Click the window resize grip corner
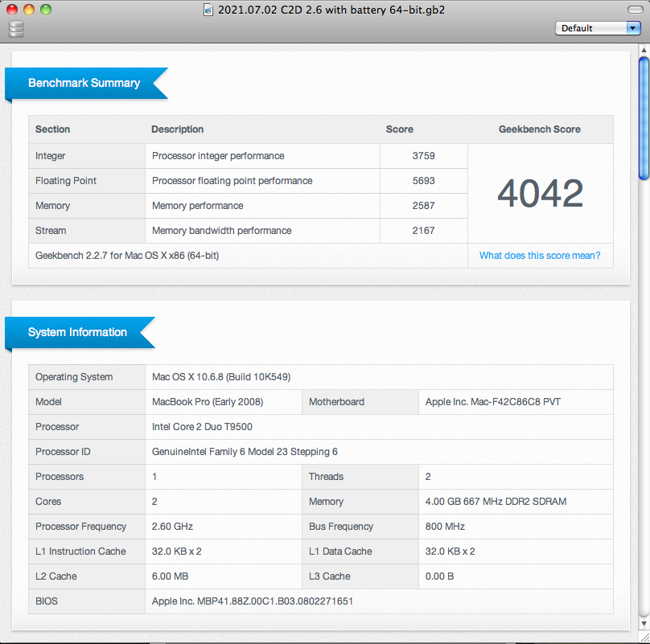650x644 pixels. click(x=644, y=638)
